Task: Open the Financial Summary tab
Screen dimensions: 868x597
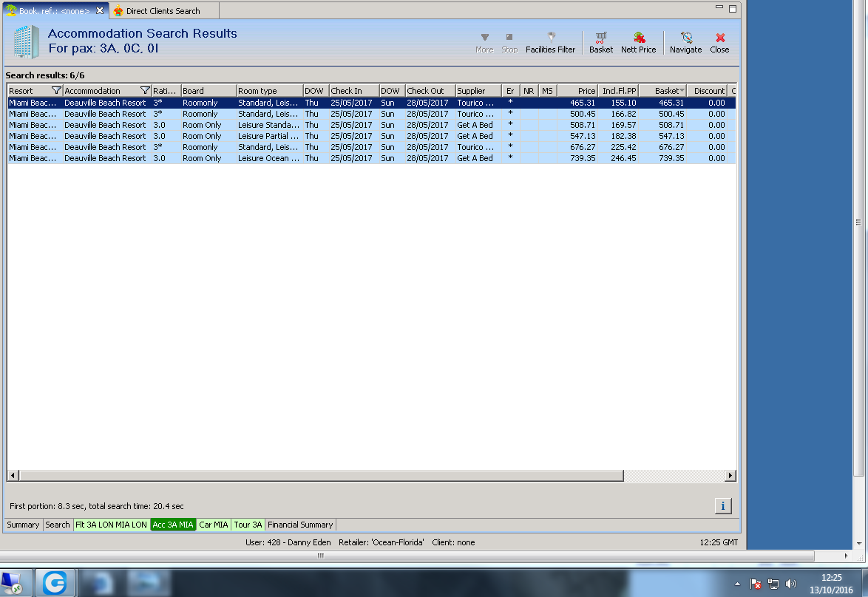Action: pos(300,525)
